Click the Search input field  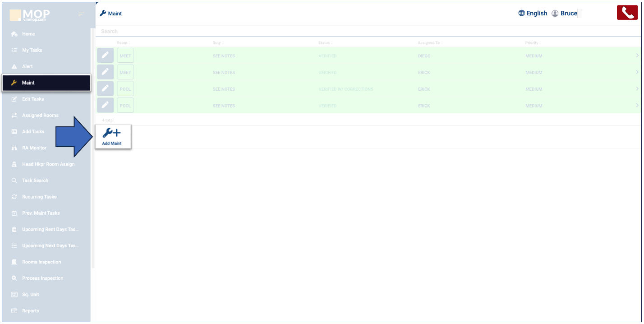click(x=316, y=31)
